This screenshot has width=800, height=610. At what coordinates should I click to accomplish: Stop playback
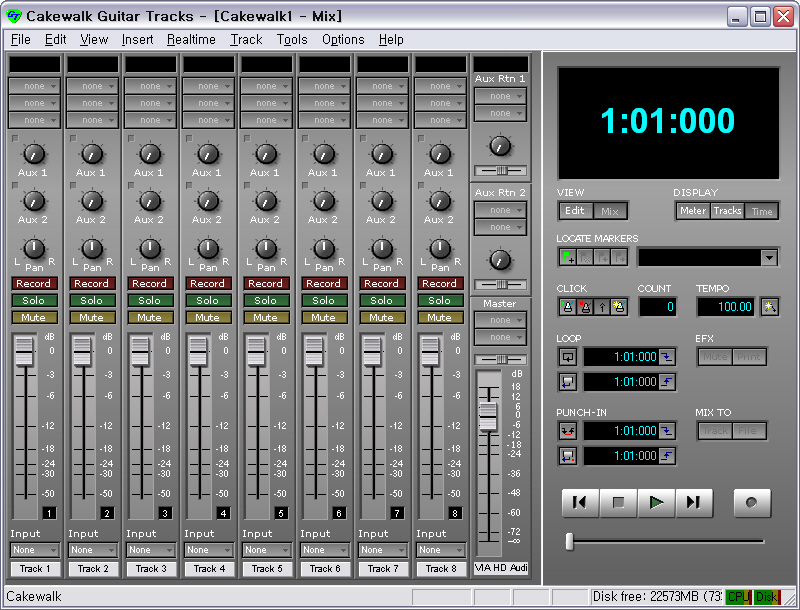pyautogui.click(x=618, y=503)
